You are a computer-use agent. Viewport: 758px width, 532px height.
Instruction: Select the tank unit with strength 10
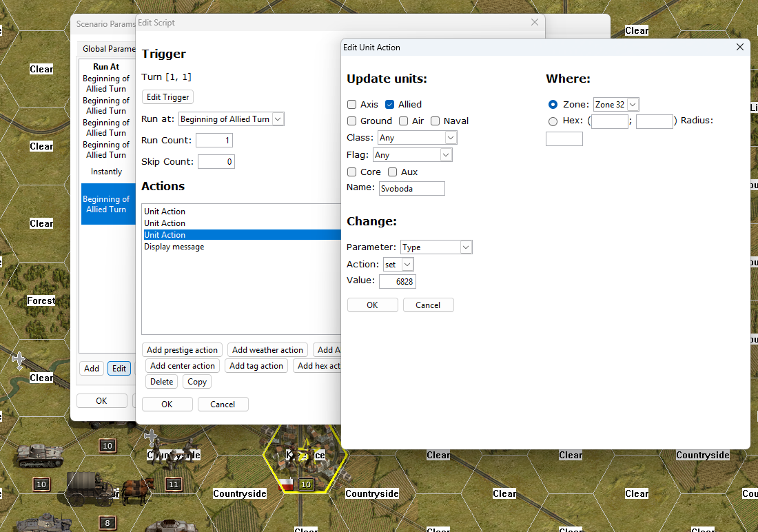click(x=40, y=453)
